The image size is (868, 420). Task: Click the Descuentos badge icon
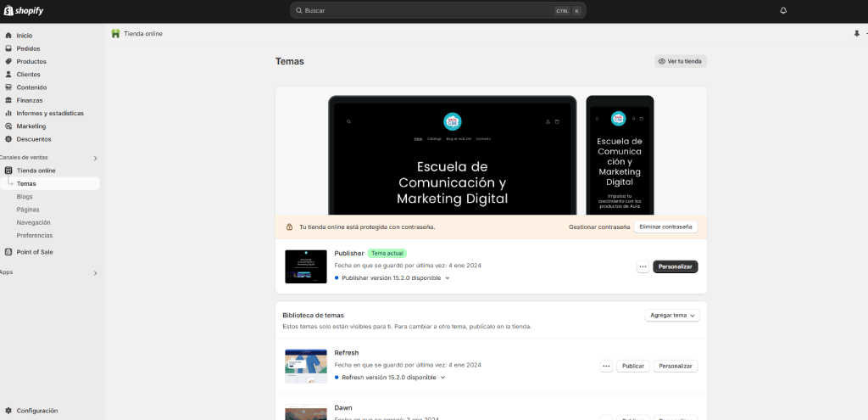(x=8, y=139)
